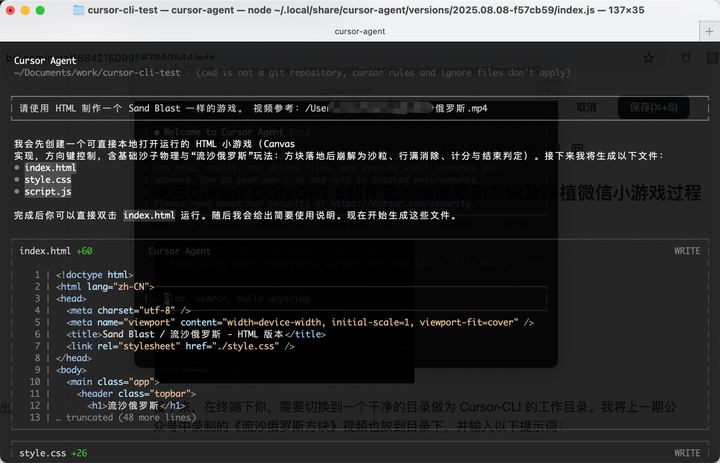Click code line 11 header class="topbar"
The image size is (720, 463).
[x=136, y=394]
